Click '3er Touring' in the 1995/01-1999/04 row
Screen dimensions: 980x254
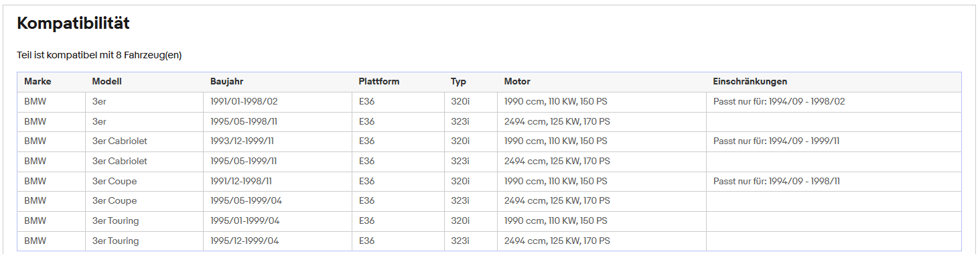[x=116, y=221]
